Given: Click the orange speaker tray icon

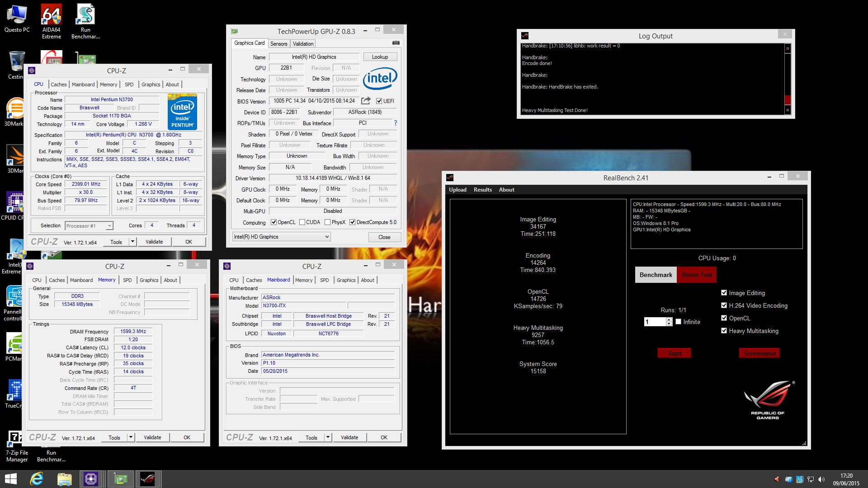Looking at the screenshot, I should click(777, 479).
